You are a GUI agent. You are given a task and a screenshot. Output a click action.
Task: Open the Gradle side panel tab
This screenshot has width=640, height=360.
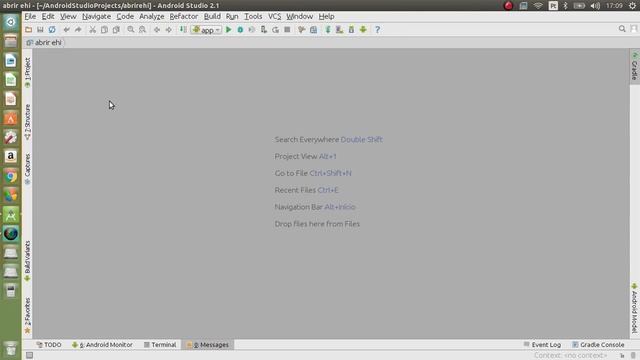coord(634,66)
